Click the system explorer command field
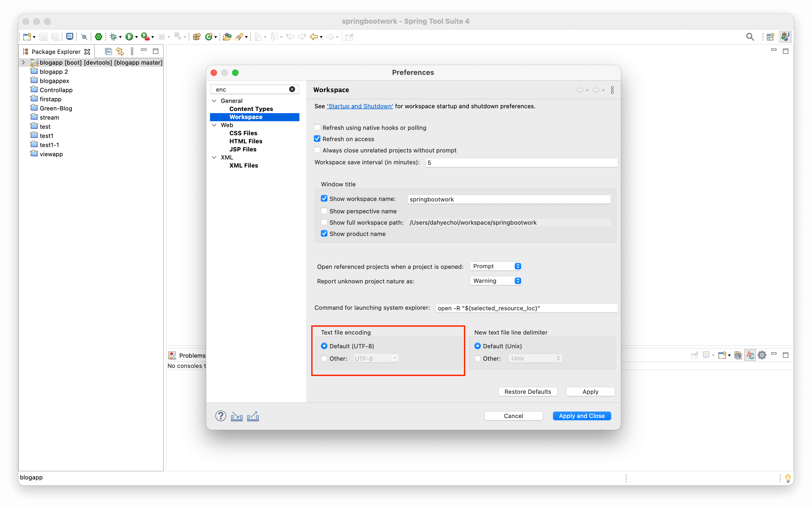Viewport: 812px width, 508px height. coord(526,308)
